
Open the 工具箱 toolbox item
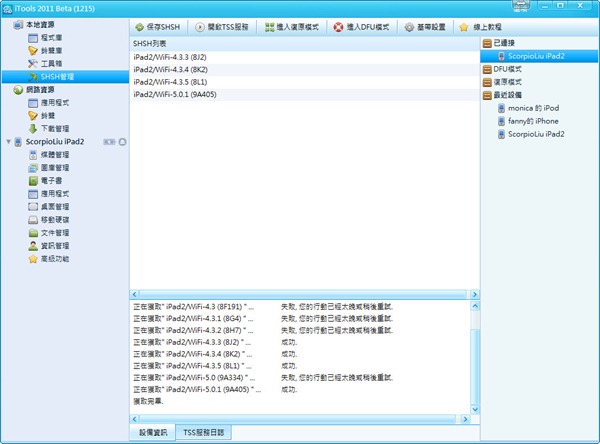[45, 64]
